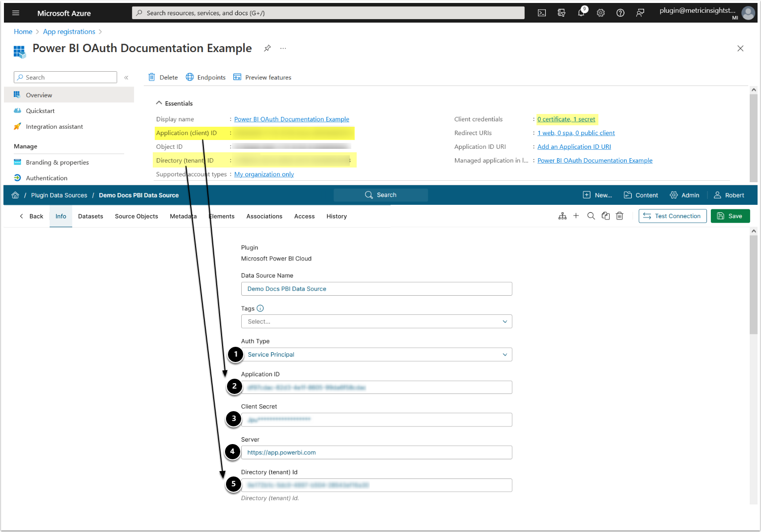Show Tags info tooltip icon
The width and height of the screenshot is (761, 532).
[260, 308]
